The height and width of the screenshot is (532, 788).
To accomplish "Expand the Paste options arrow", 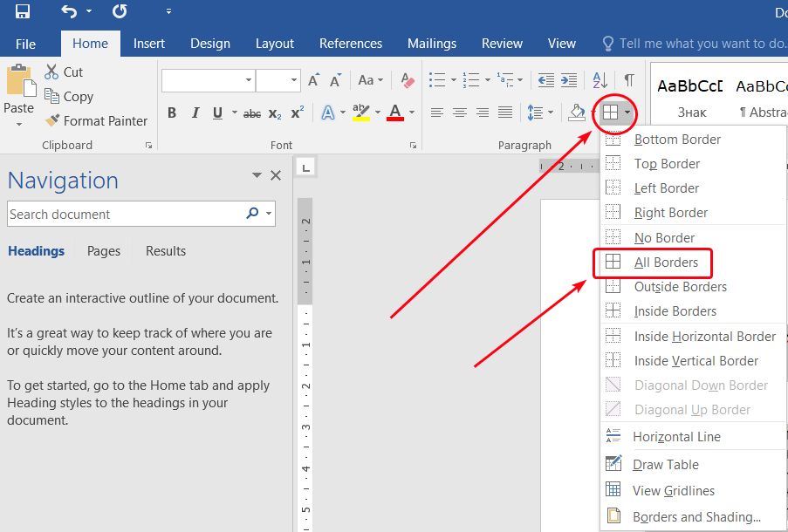I will pyautogui.click(x=19, y=124).
